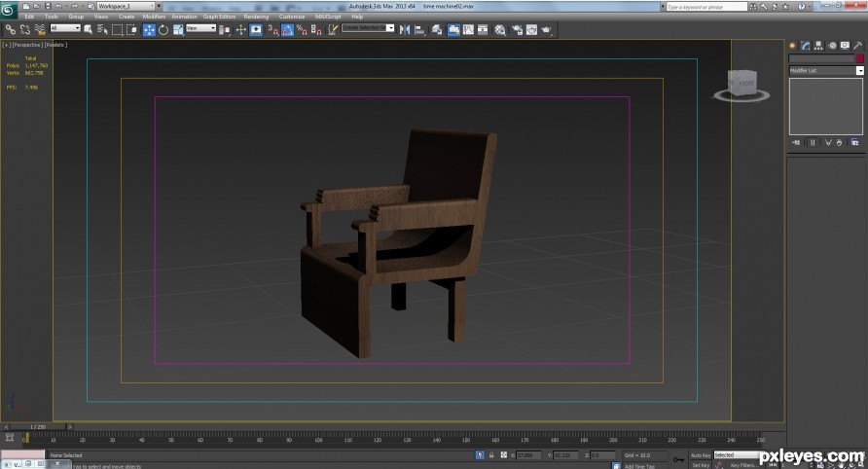Activate Select and Manipulate tool

[x=240, y=30]
